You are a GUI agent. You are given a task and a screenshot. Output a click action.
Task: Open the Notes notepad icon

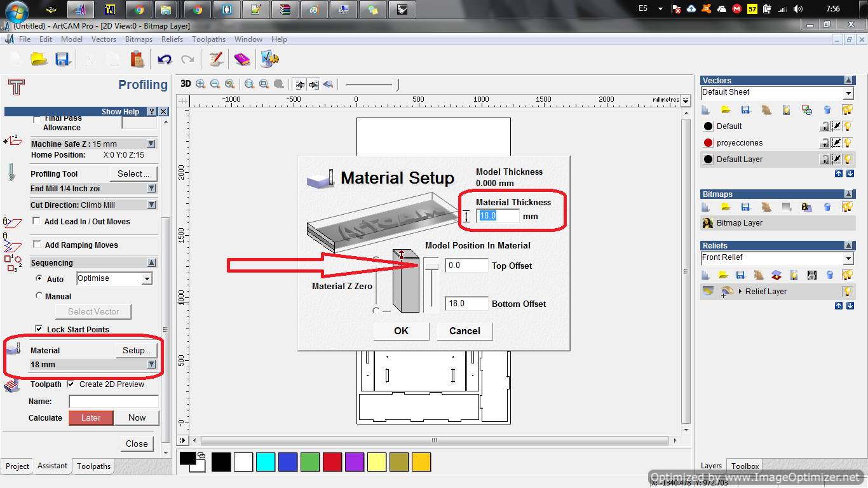217,59
